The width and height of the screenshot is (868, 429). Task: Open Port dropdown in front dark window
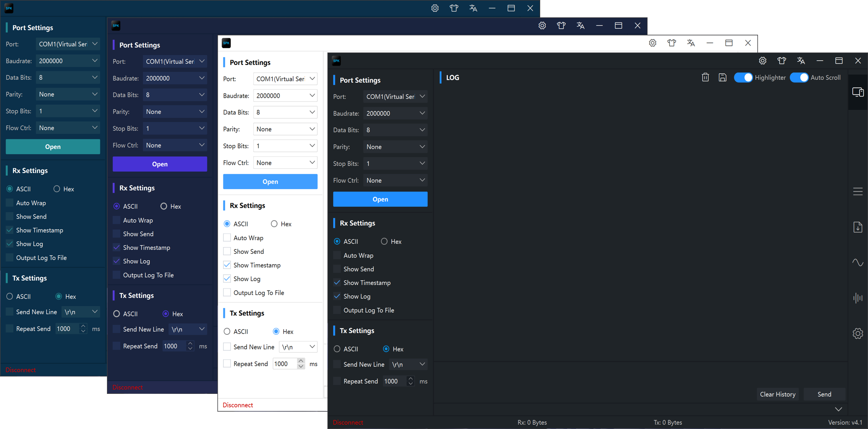click(x=395, y=97)
